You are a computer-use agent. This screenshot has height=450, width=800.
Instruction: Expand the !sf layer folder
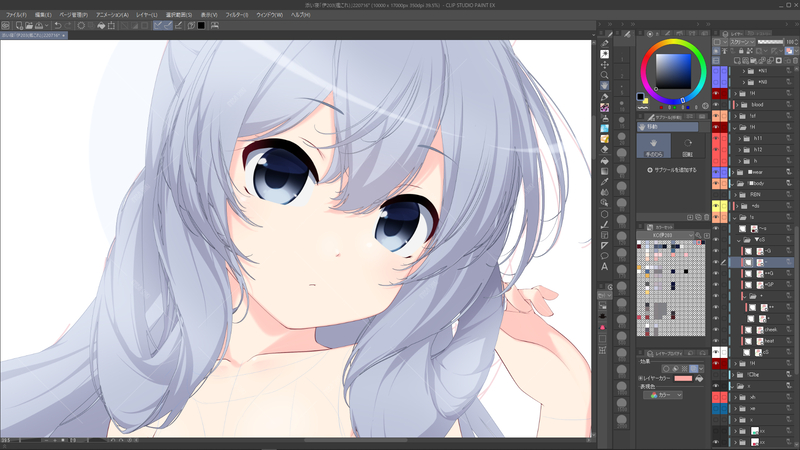[x=735, y=116]
